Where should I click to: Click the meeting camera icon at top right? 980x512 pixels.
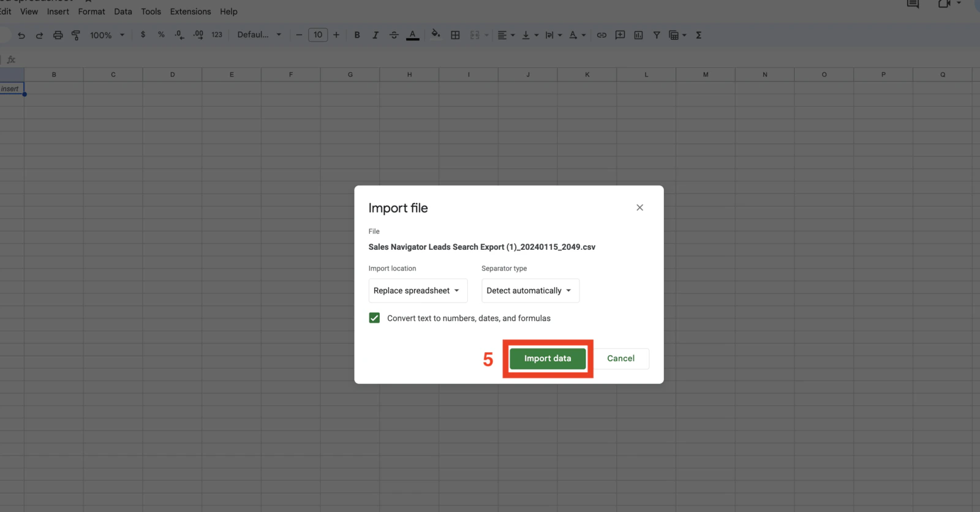coord(944,4)
